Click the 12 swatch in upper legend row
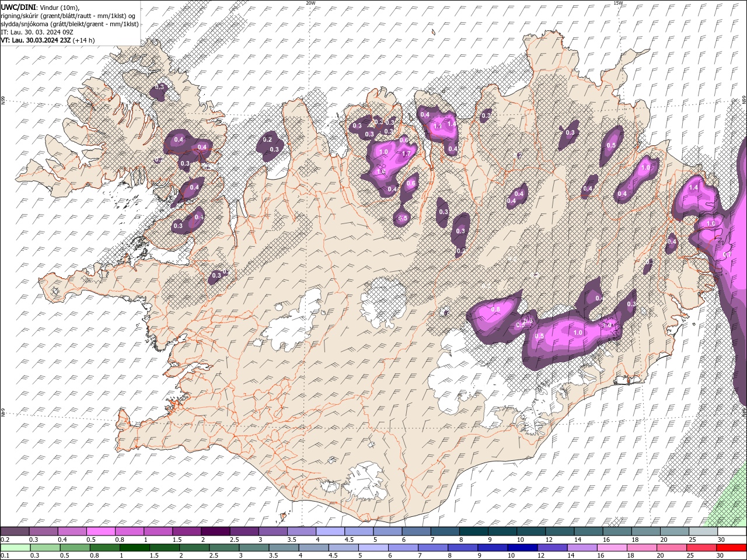The width and height of the screenshot is (747, 560). point(560,531)
